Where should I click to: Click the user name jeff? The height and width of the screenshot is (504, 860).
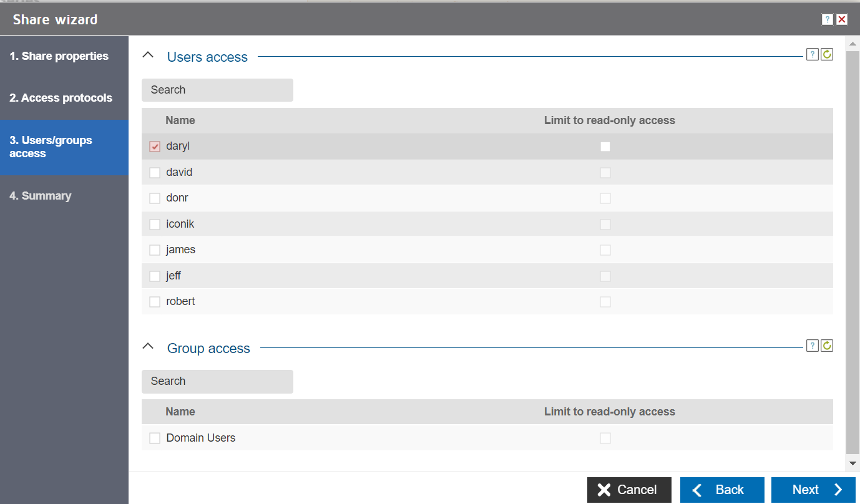click(173, 276)
